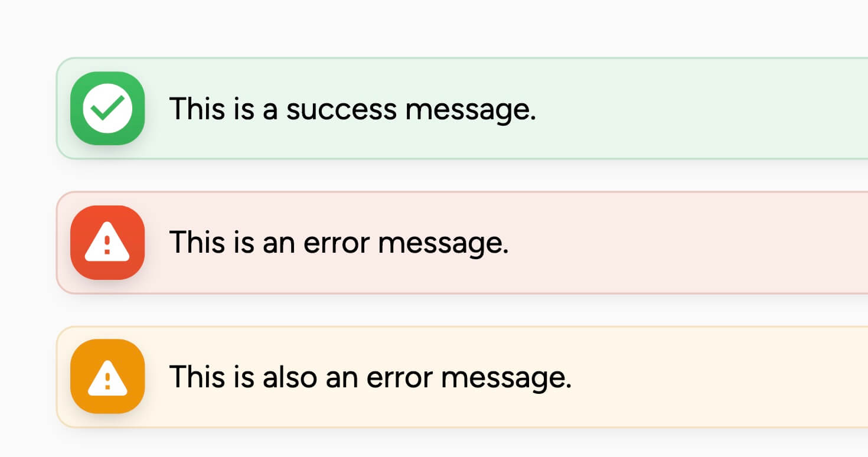868x457 pixels.
Task: Click the orange warning triangle icon
Action: pos(107,376)
